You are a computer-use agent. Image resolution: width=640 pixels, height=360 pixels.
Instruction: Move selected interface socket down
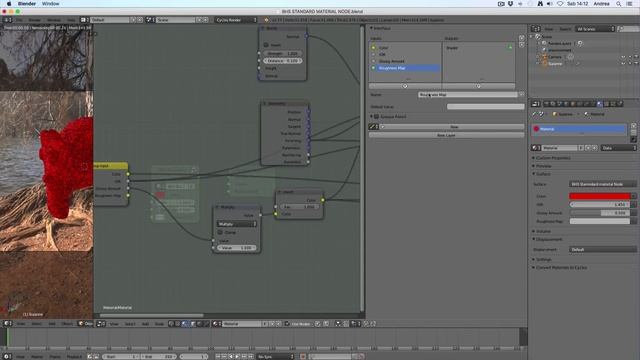coord(522,44)
